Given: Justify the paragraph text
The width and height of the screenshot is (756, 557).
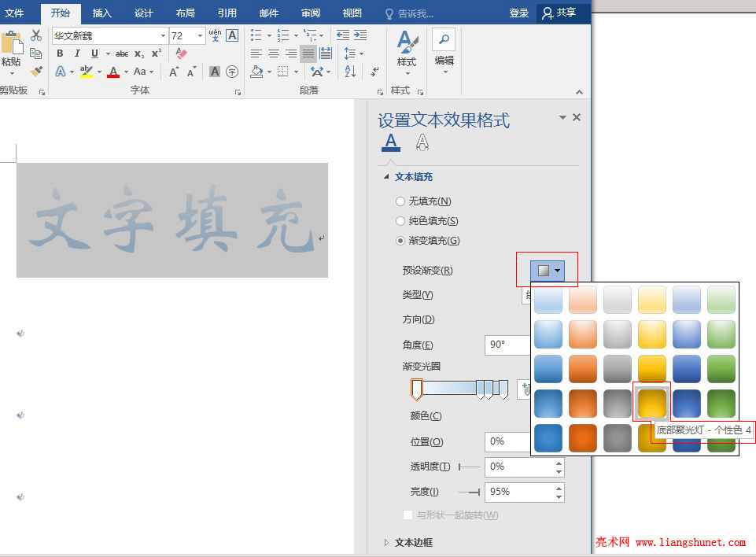Looking at the screenshot, I should [308, 53].
